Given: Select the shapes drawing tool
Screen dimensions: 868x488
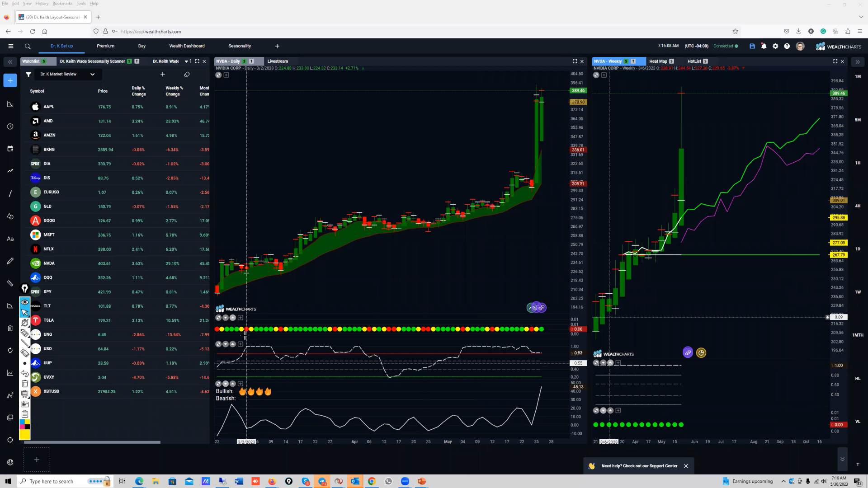Looking at the screenshot, I should tap(10, 216).
